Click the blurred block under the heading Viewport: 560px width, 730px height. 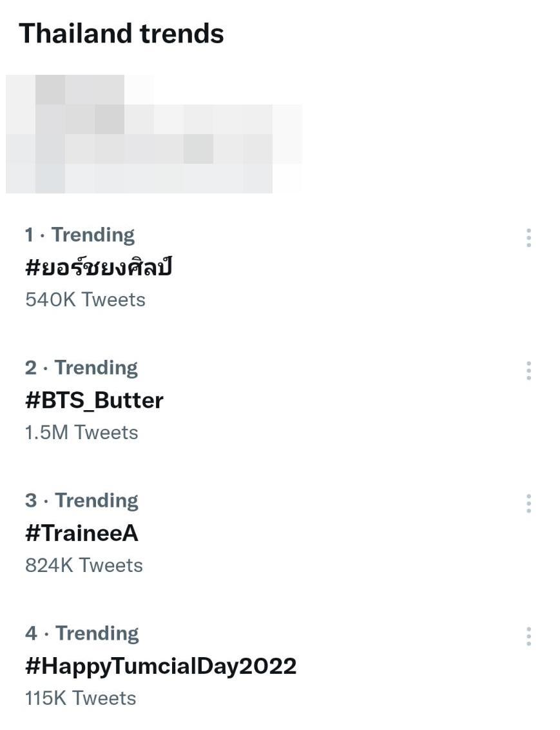153,134
